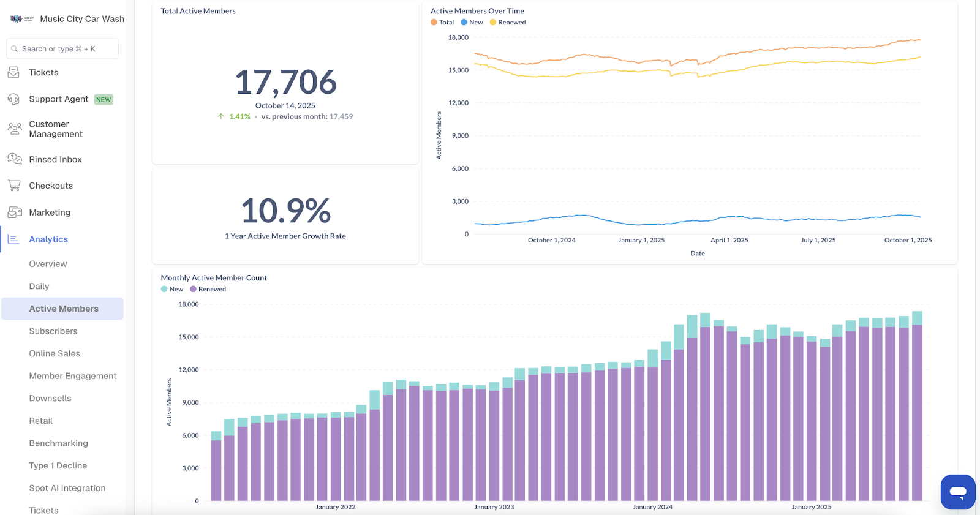980x515 pixels.
Task: Click the Support Agent headset icon
Action: coord(13,99)
